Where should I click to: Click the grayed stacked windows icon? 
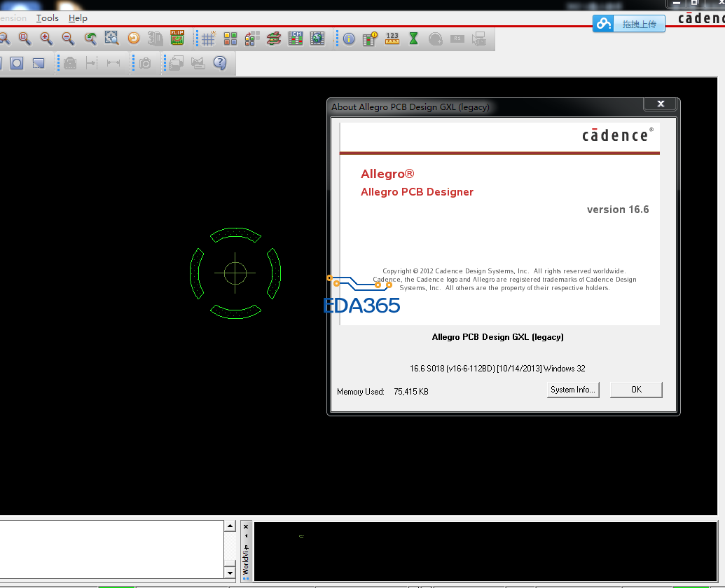(176, 63)
